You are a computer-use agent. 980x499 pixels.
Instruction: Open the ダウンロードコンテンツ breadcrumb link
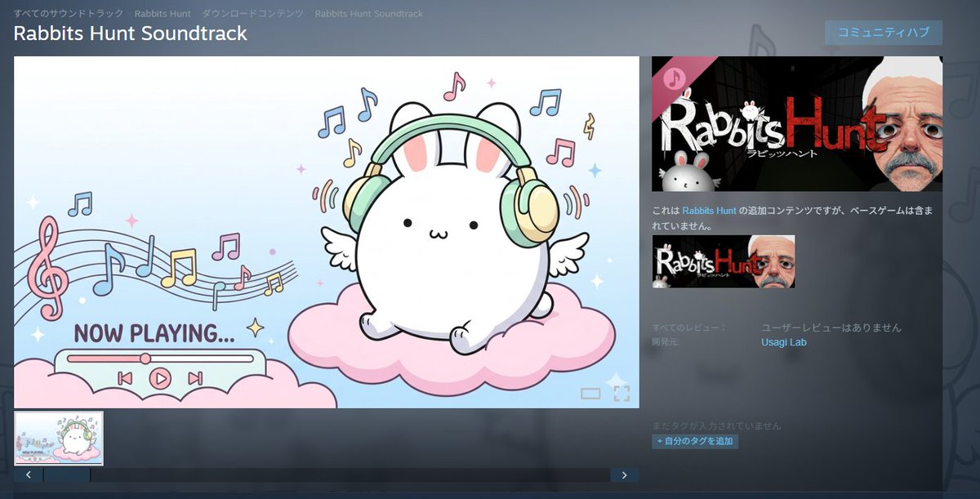(252, 14)
